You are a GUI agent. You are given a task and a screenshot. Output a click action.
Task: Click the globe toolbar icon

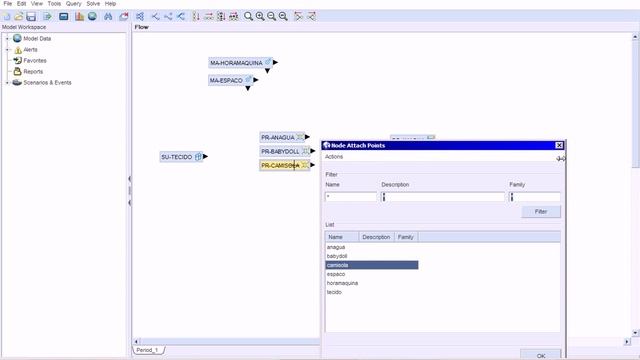[92, 16]
